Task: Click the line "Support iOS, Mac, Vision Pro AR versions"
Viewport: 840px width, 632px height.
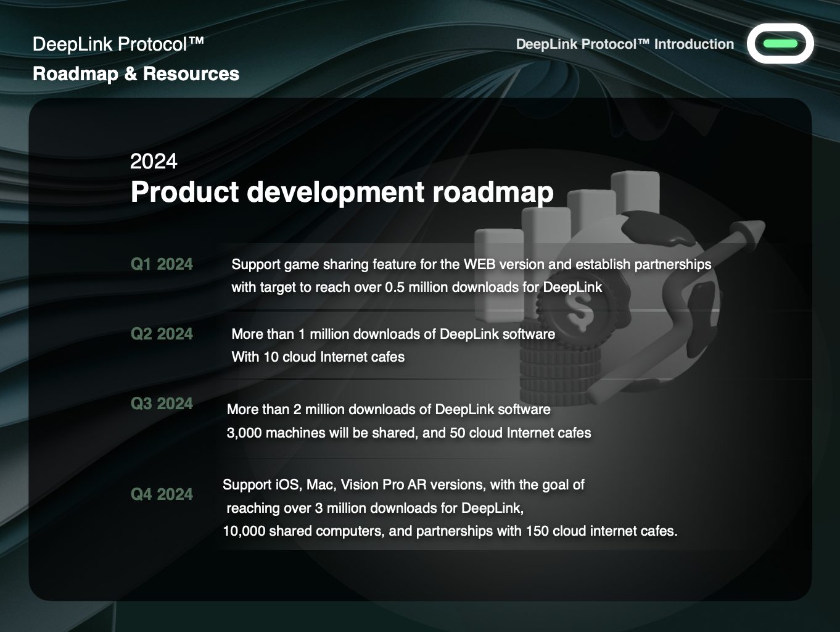Action: [x=403, y=485]
